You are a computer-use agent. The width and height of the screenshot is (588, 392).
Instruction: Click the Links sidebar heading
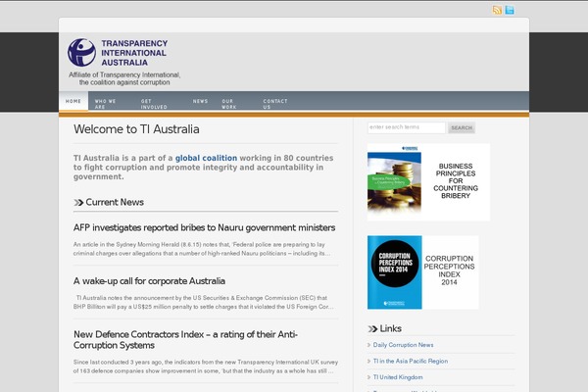click(x=391, y=328)
